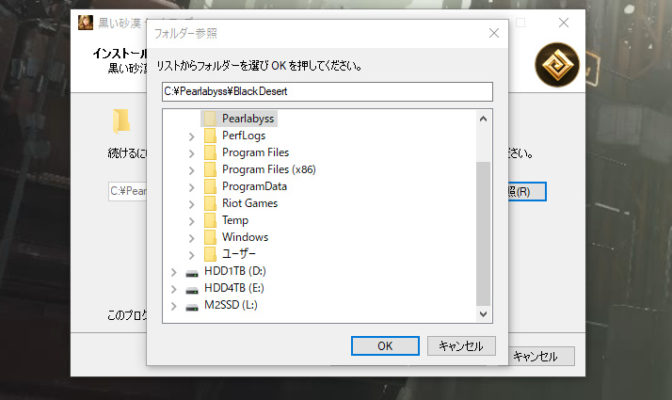Screen dimensions: 672x400
Task: Click the Temp folder icon
Action: click(x=210, y=220)
